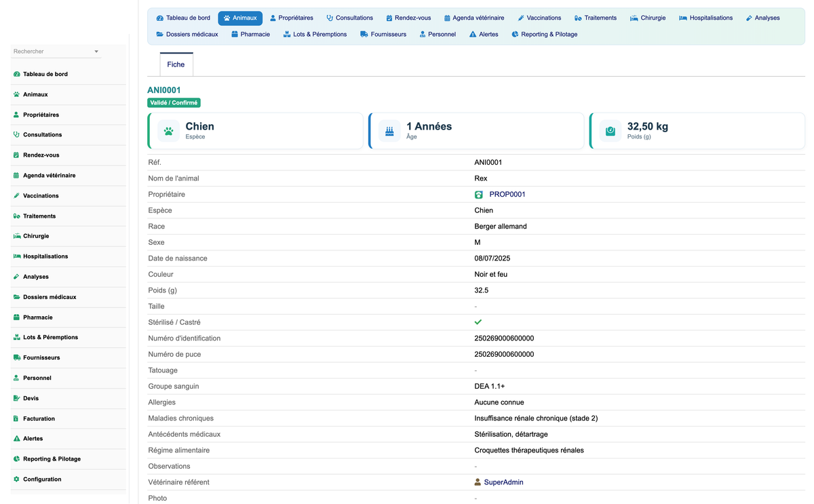Image resolution: width=814 pixels, height=504 pixels.
Task: Click the Stérilisation, détartrage value
Action: (x=511, y=434)
